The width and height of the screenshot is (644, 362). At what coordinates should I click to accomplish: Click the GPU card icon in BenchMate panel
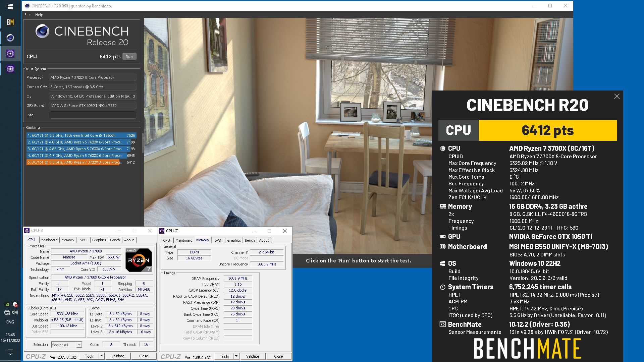443,237
